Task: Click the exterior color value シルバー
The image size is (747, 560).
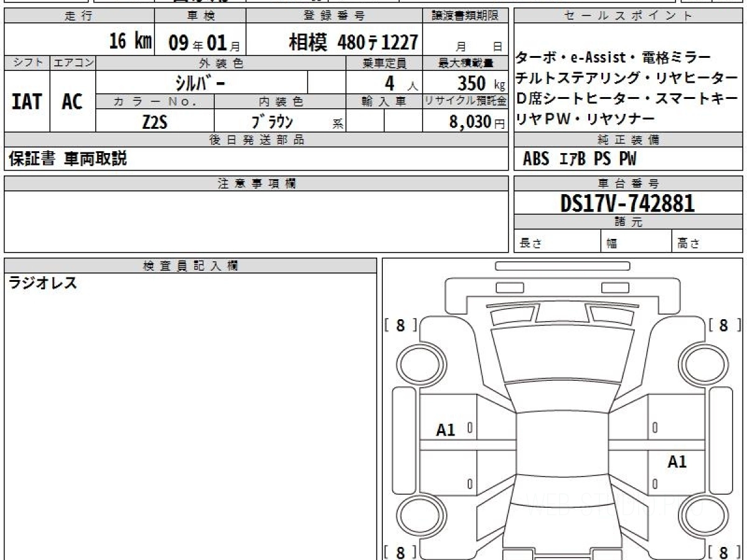Action: click(201, 83)
